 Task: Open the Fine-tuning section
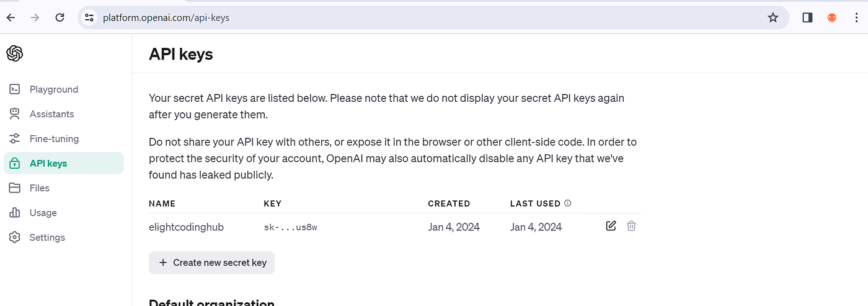[54, 139]
